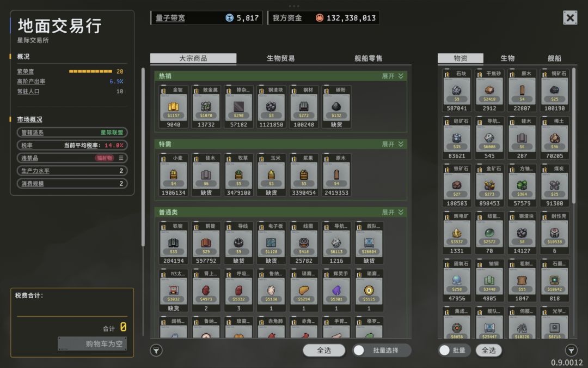Click the 生产力水平 row
This screenshot has height=368, width=588.
coord(72,171)
